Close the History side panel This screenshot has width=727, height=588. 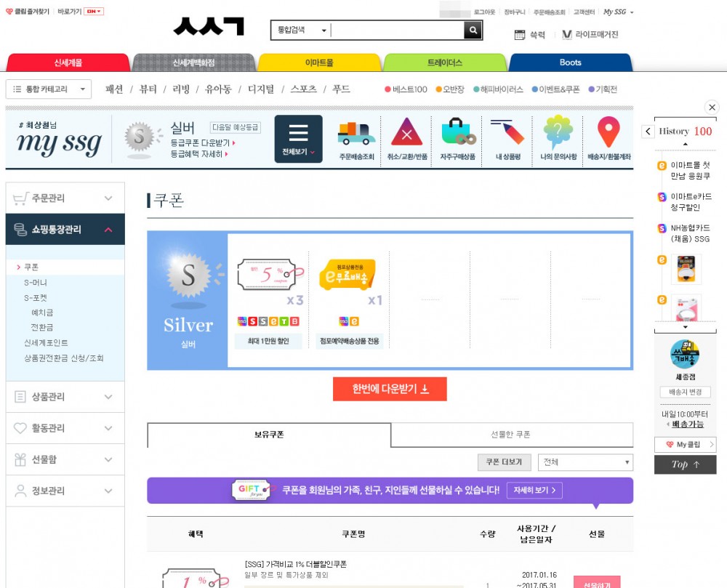click(712, 108)
